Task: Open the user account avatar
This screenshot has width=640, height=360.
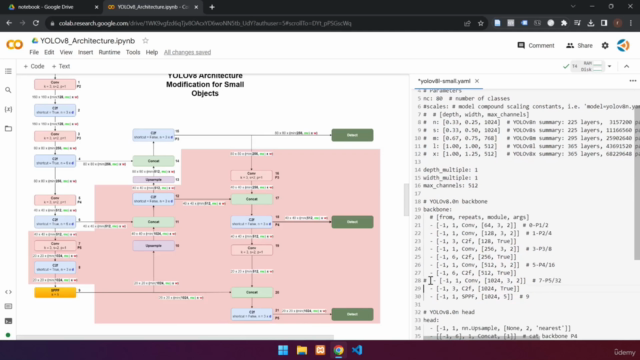Action: coord(623,45)
